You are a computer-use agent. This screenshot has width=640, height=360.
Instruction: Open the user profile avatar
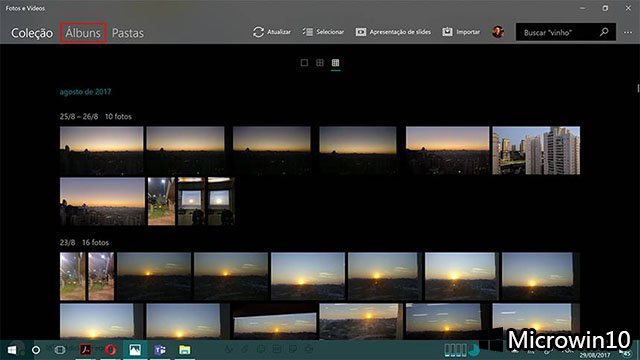(x=498, y=32)
